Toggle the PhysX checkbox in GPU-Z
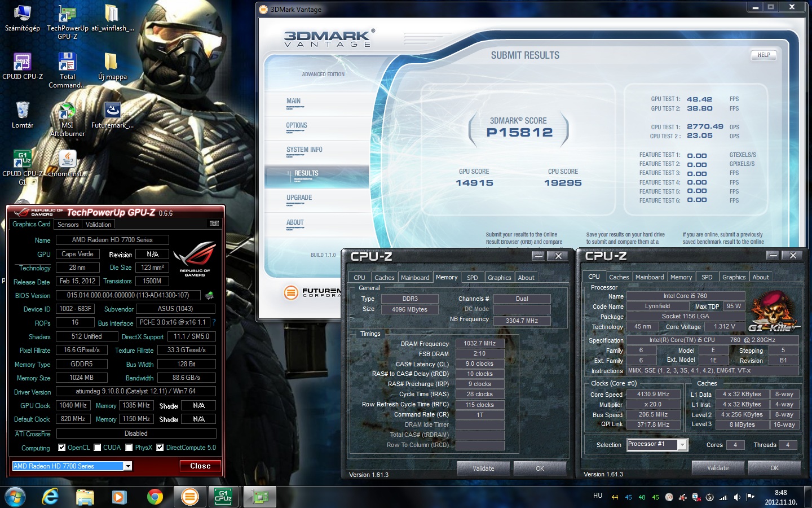 (x=129, y=448)
